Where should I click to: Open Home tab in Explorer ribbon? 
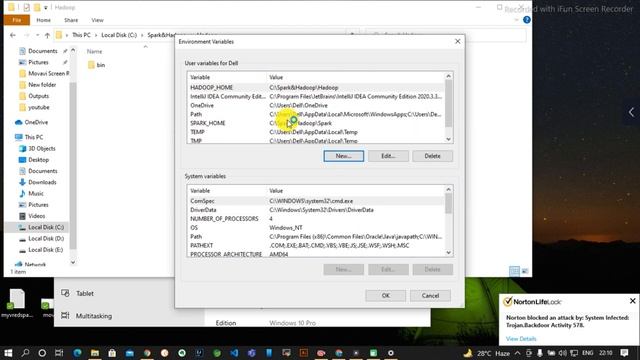(43, 20)
